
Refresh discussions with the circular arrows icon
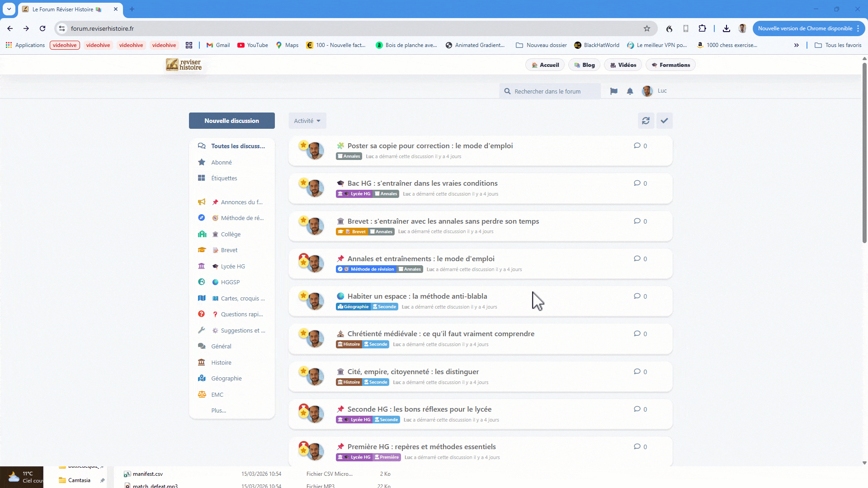[646, 121]
